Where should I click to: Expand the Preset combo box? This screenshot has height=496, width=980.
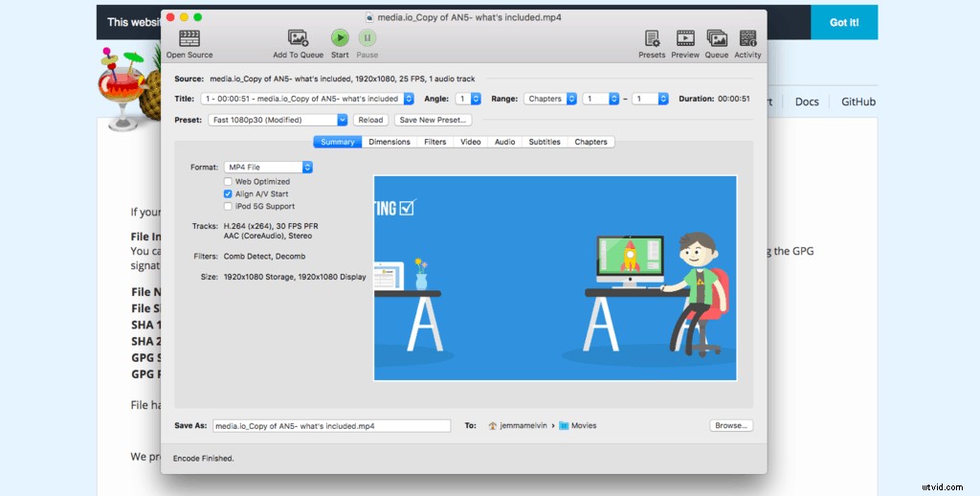[342, 120]
